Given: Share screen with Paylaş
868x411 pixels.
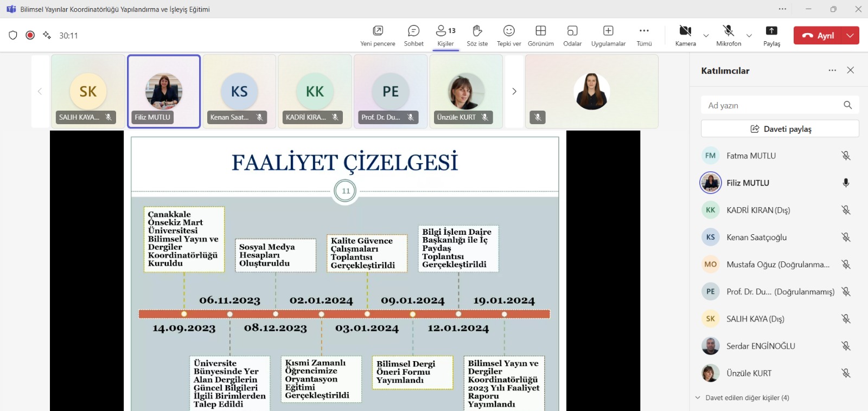Looking at the screenshot, I should click(771, 35).
